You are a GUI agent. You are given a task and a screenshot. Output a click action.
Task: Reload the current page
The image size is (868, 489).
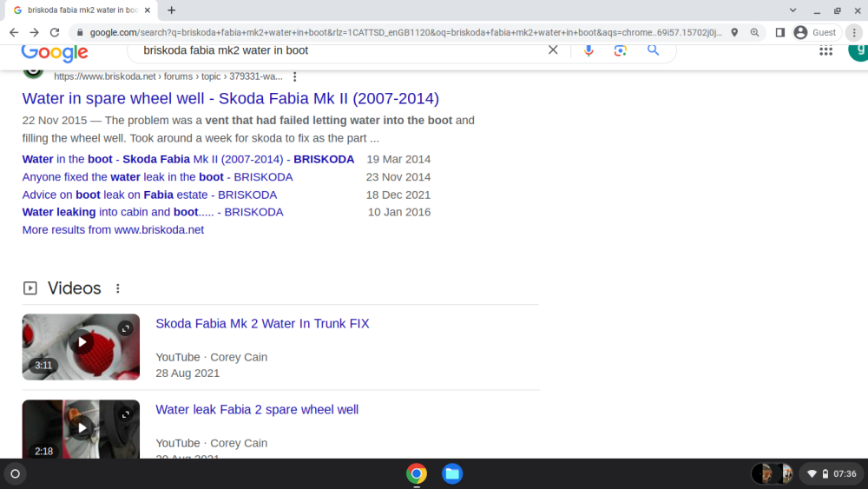click(x=54, y=33)
